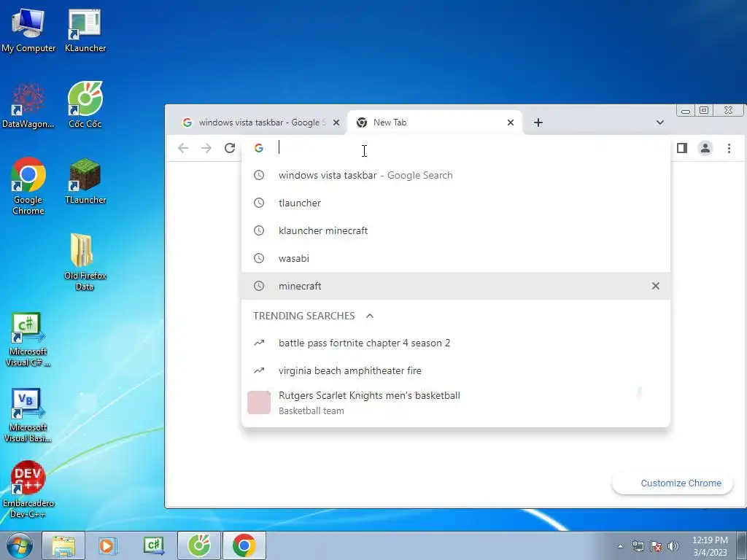Launch Google Chrome desktop shortcut
747x560 pixels.
[28, 186]
